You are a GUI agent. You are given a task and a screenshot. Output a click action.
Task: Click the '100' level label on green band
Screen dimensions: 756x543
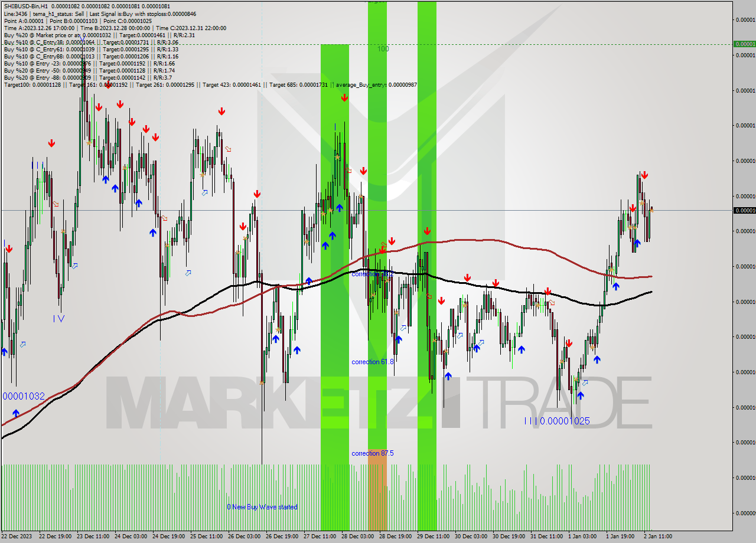coord(383,49)
